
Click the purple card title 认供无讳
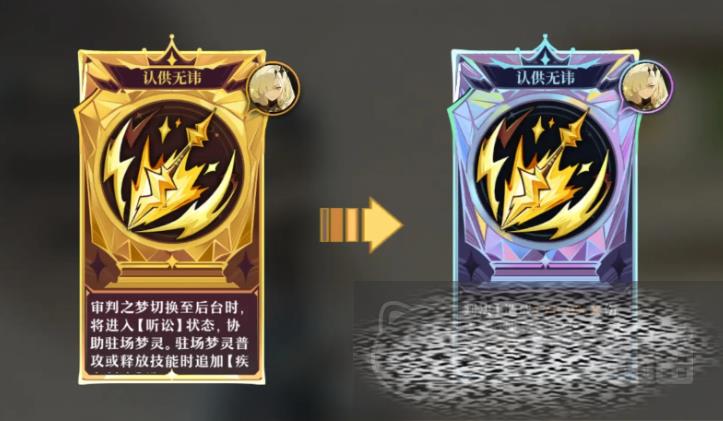tap(545, 77)
